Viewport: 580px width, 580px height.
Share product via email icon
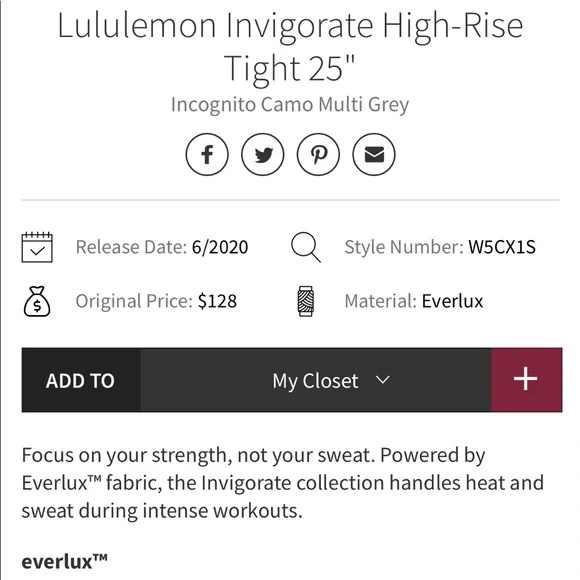pyautogui.click(x=374, y=154)
